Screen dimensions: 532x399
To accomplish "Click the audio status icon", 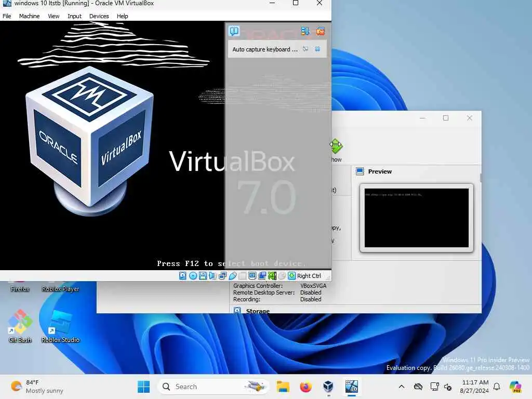I will pyautogui.click(x=212, y=276).
